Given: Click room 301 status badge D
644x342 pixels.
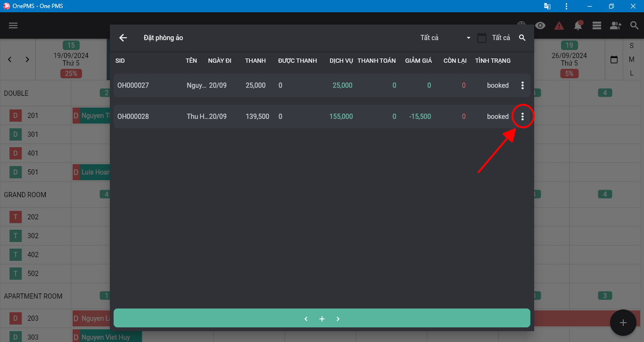Looking at the screenshot, I should coord(16,134).
